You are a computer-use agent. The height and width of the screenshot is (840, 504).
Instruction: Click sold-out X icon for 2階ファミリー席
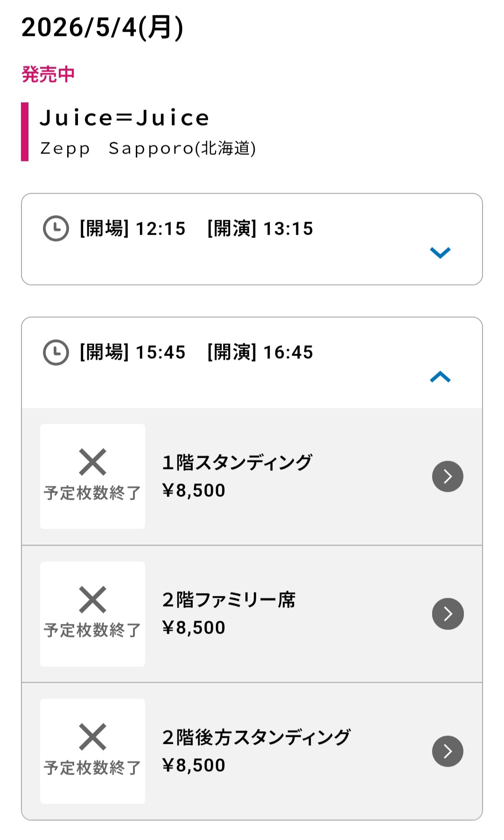[92, 599]
